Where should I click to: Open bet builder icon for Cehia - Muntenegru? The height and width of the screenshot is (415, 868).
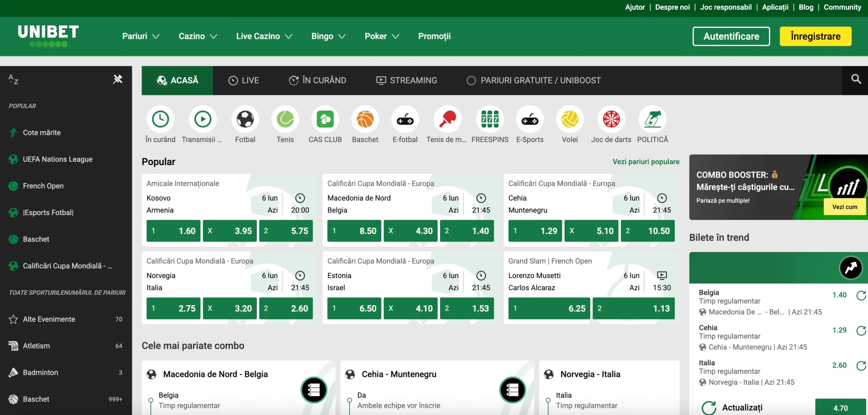coord(512,390)
